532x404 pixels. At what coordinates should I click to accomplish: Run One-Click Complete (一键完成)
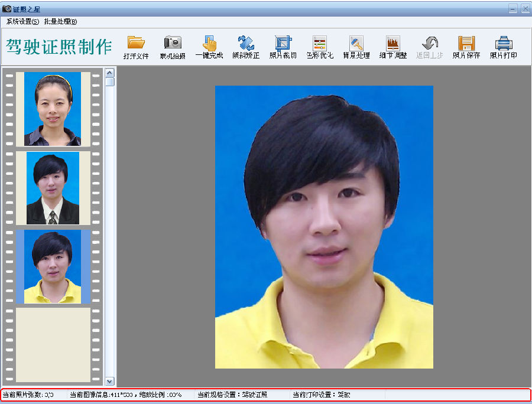click(x=209, y=43)
